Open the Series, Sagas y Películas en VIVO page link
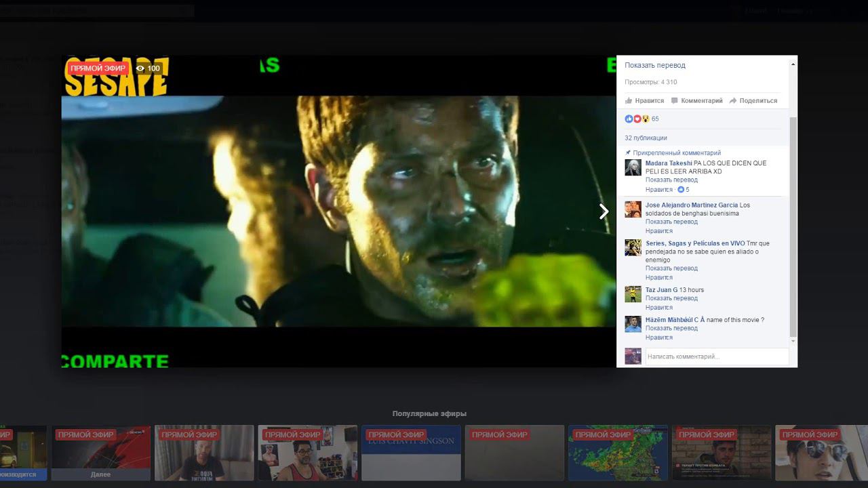The height and width of the screenshot is (488, 868). [x=695, y=243]
